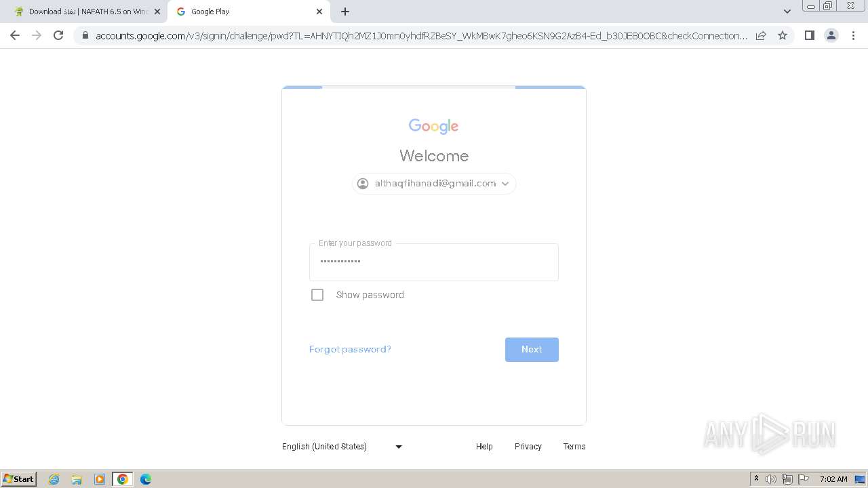Viewport: 868px width, 488px height.
Task: Open a new browser tab
Action: coord(345,12)
